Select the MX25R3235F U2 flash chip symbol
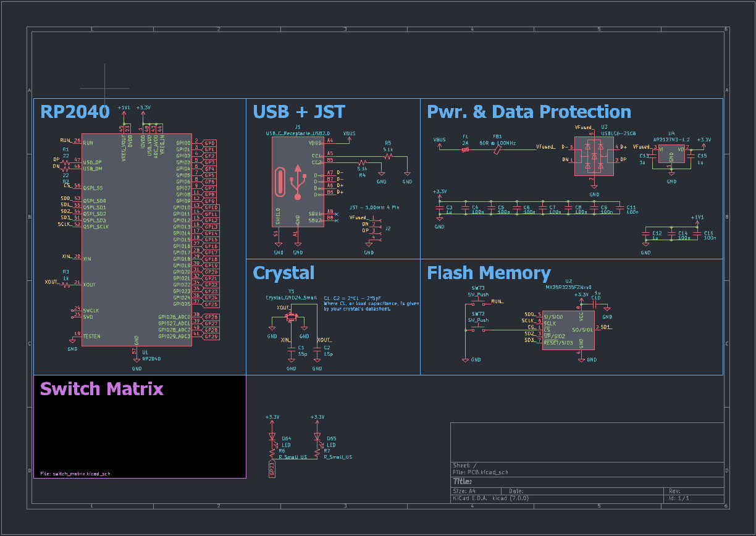The height and width of the screenshot is (536, 756). point(568,330)
